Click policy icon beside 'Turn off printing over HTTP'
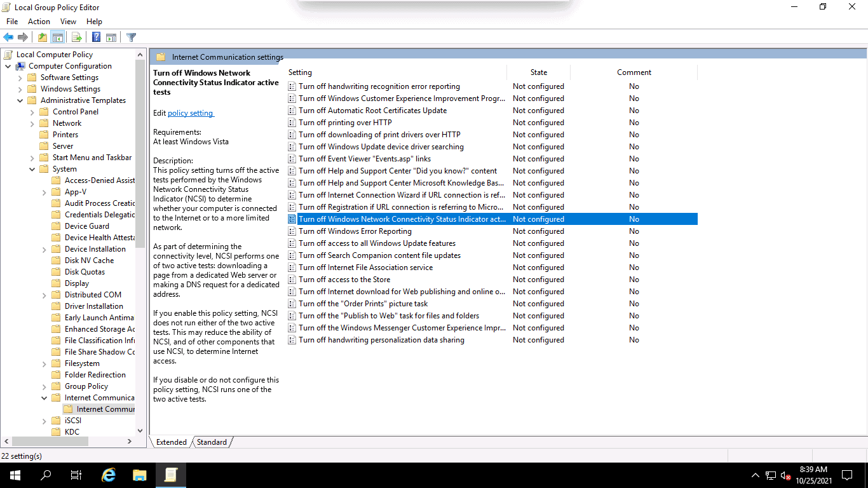Viewport: 868px width, 488px height. pos(292,123)
